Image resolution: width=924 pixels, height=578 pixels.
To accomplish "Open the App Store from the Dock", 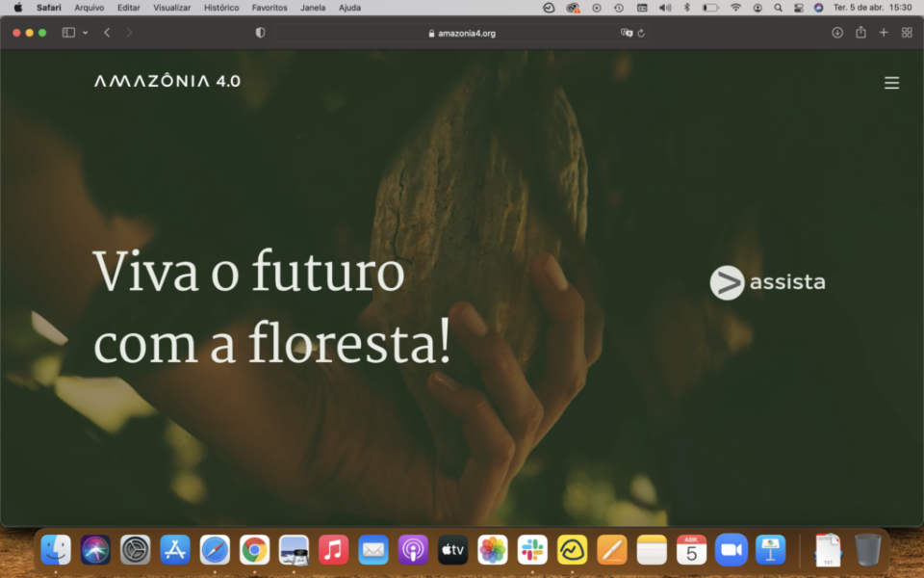I will (175, 550).
